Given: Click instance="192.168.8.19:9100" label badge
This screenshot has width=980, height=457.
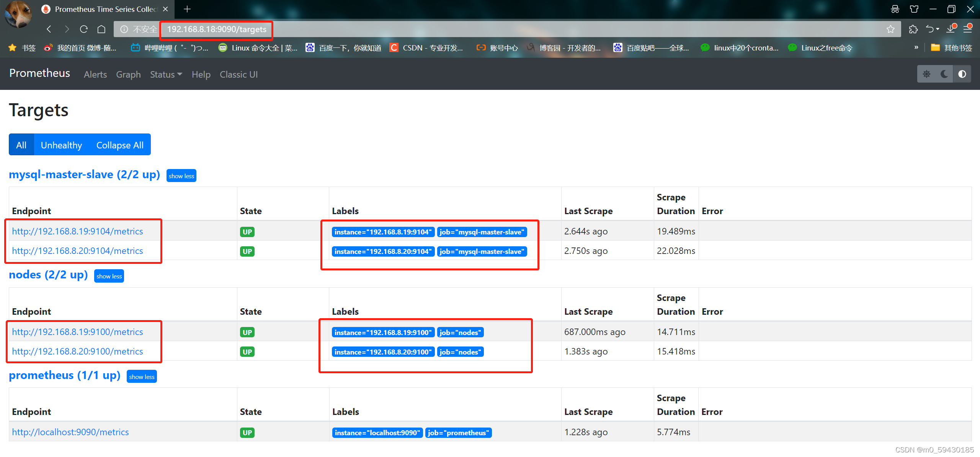Looking at the screenshot, I should tap(383, 332).
